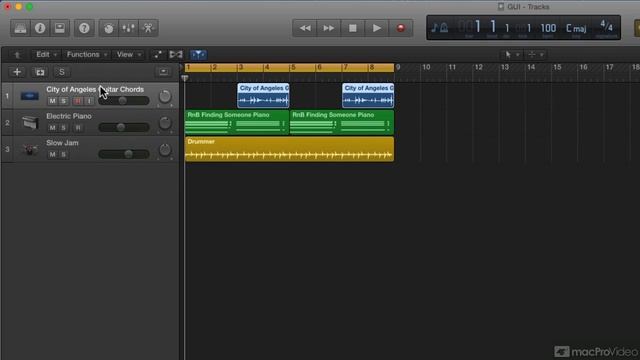Click the Electric Piano track name
640x360 pixels.
coord(69,116)
